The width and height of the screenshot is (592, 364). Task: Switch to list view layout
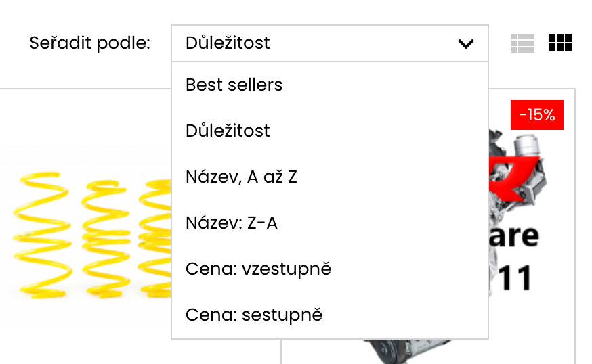522,43
